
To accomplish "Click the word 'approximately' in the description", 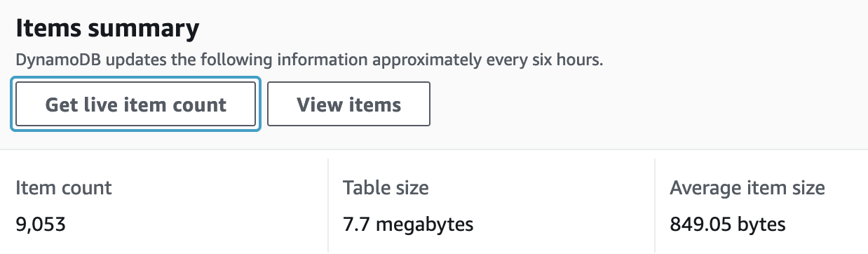I will pos(428,60).
